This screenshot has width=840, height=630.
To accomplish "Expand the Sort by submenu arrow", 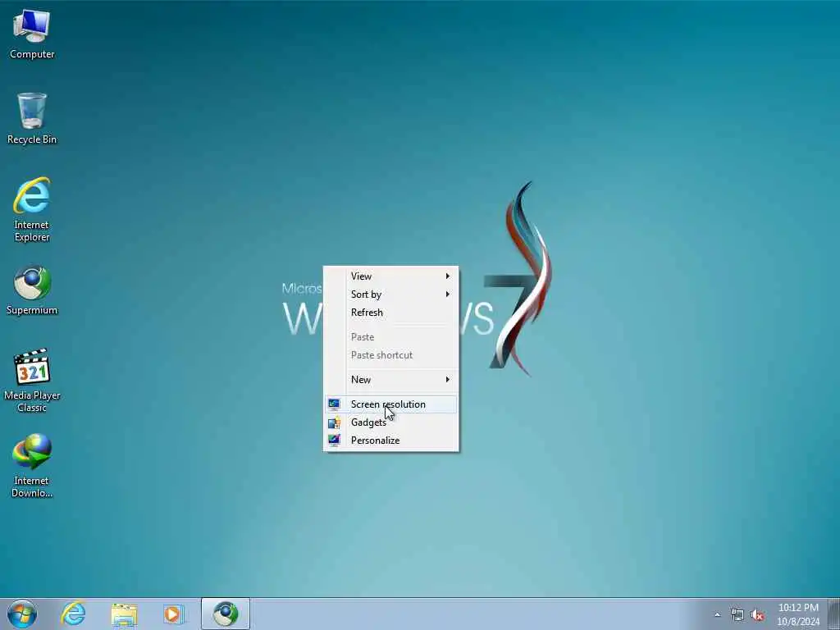I will (447, 294).
